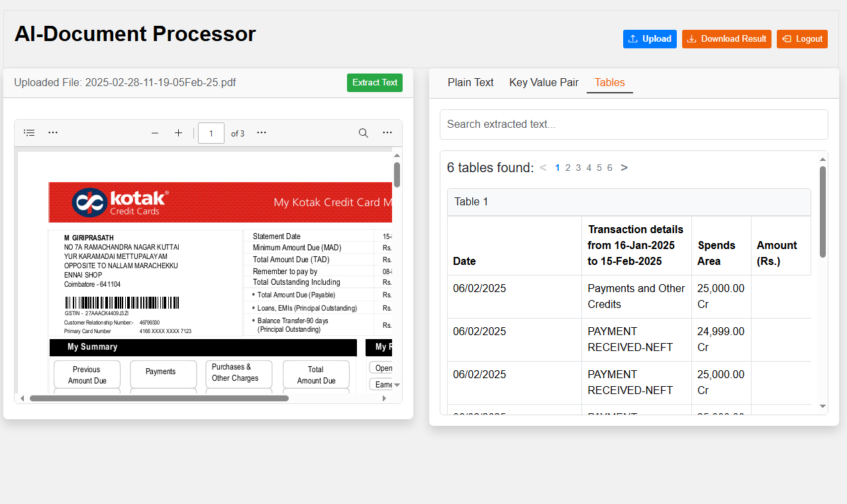This screenshot has height=504, width=847.
Task: Switch to the Key Value Pair tab
Action: pyautogui.click(x=544, y=83)
